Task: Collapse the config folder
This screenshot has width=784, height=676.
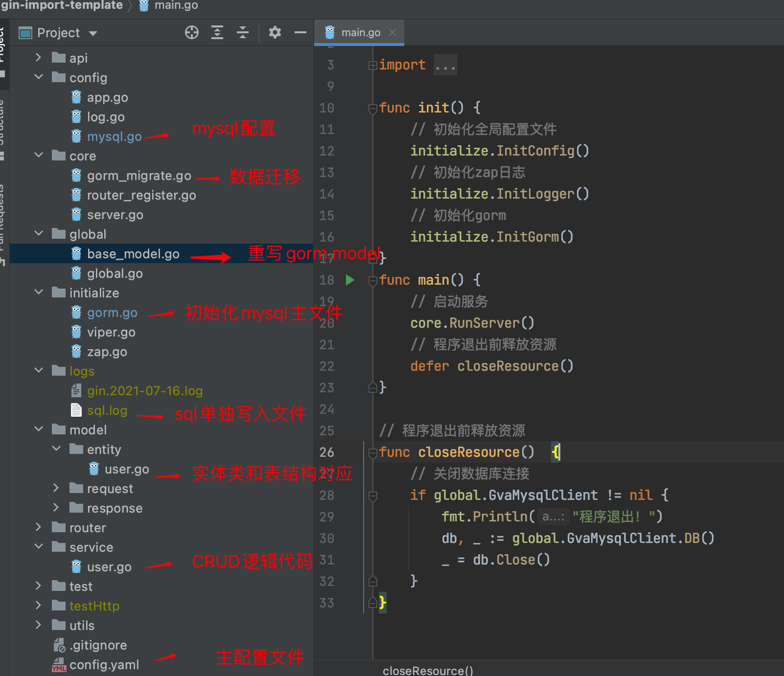Action: pyautogui.click(x=39, y=77)
